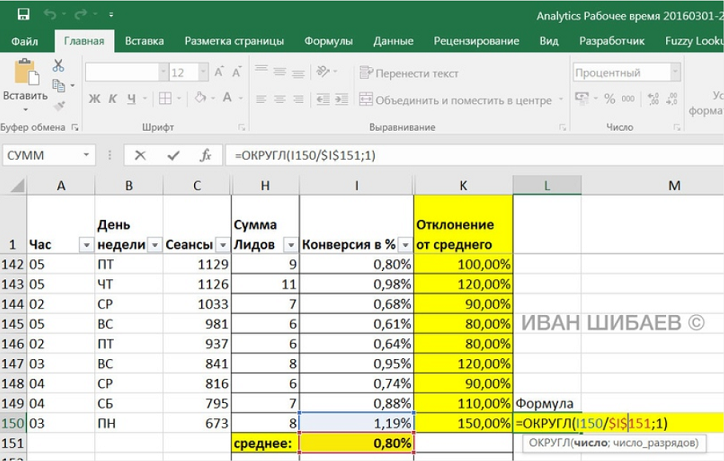This screenshot has width=724, height=461.
Task: Click the Bottom Align icon
Action: tap(298, 73)
